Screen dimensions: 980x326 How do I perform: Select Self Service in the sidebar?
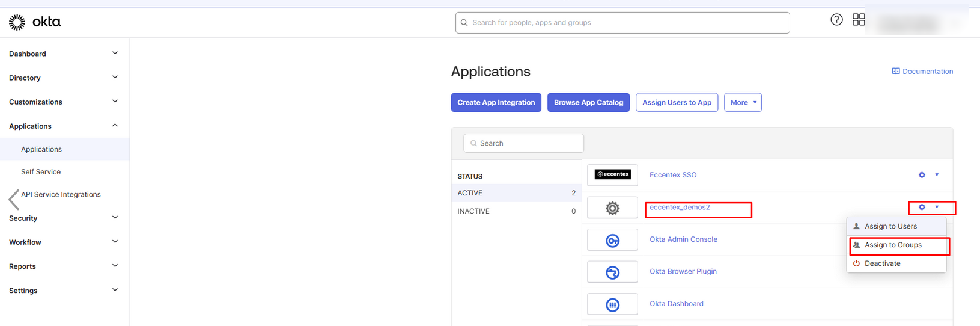[41, 172]
